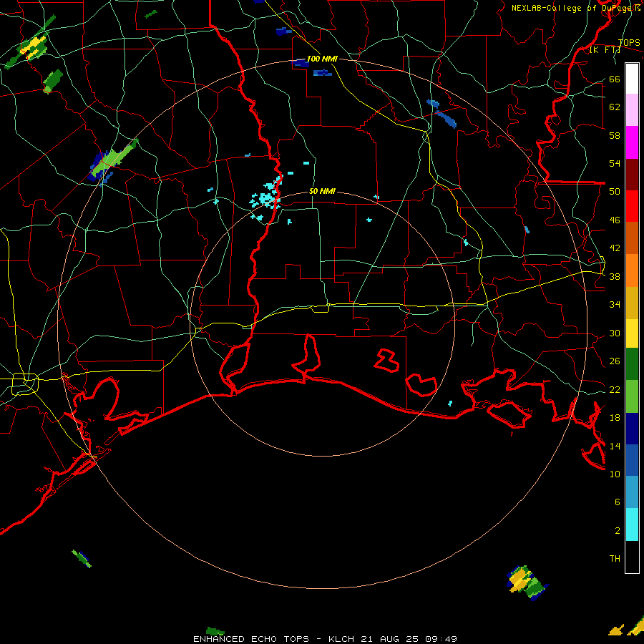Viewport: 644px width, 644px height.
Task: Click the legend value 2
Action: click(x=618, y=531)
